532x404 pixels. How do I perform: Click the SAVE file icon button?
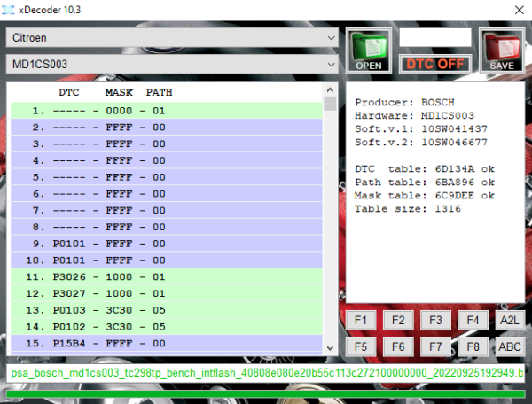point(501,50)
